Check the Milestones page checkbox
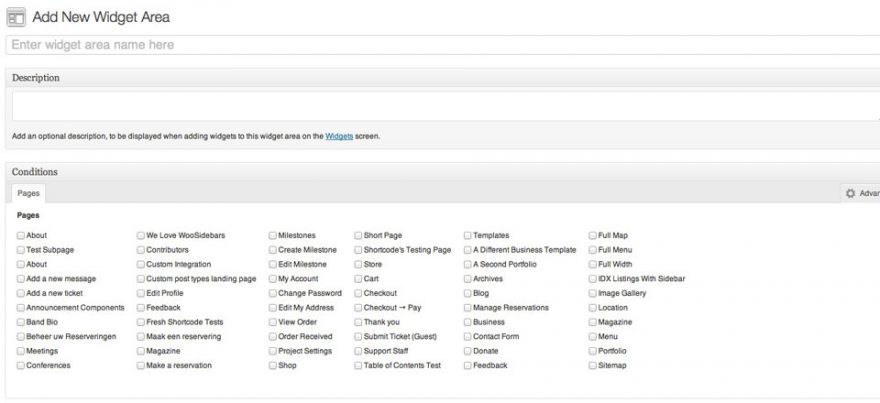880x403 pixels. coord(273,236)
